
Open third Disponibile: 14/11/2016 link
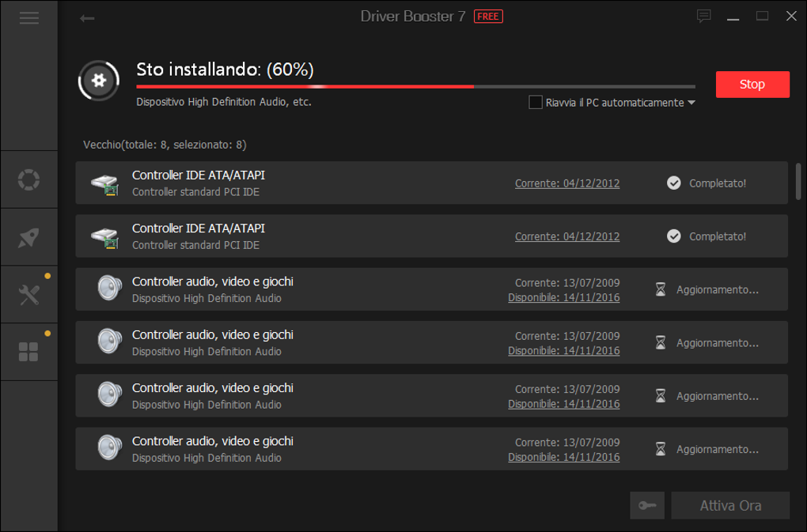pos(563,404)
